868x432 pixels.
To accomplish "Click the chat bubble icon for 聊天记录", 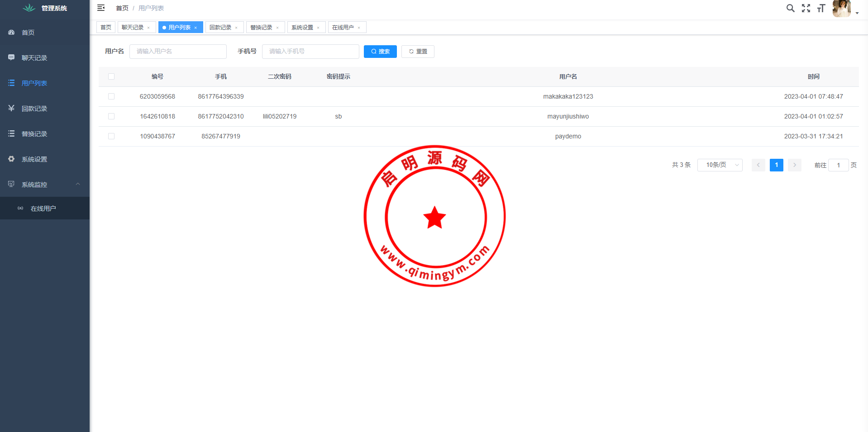I will point(11,57).
